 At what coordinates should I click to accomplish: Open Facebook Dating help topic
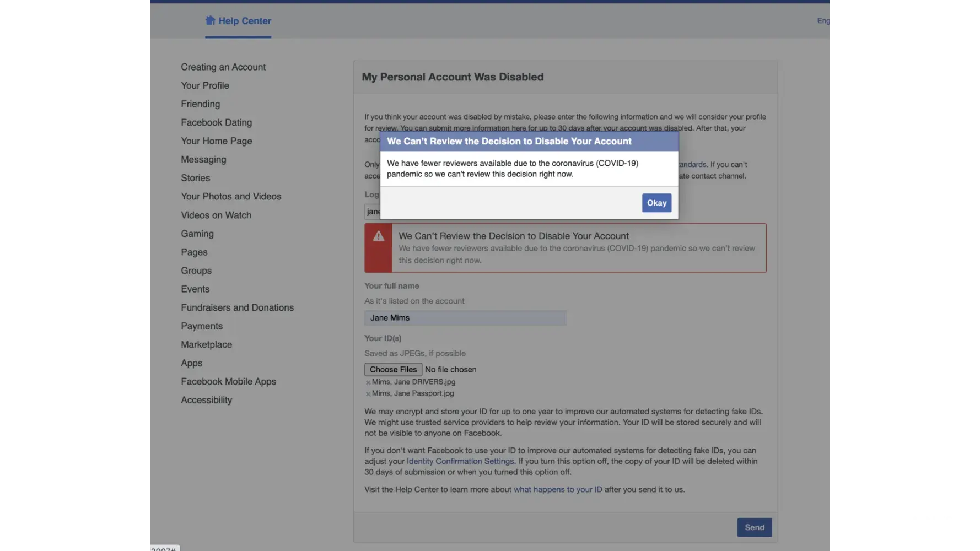tap(216, 122)
